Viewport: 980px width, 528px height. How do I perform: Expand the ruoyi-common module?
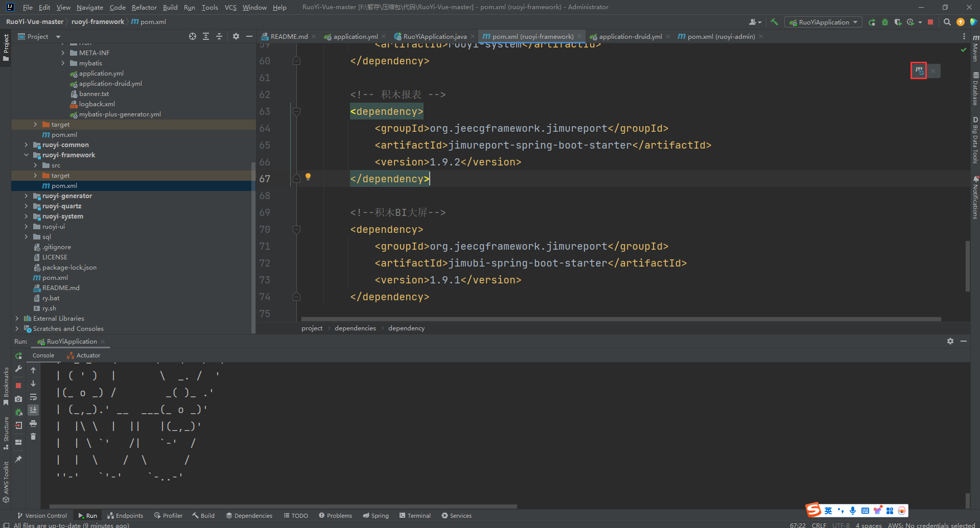pyautogui.click(x=26, y=145)
